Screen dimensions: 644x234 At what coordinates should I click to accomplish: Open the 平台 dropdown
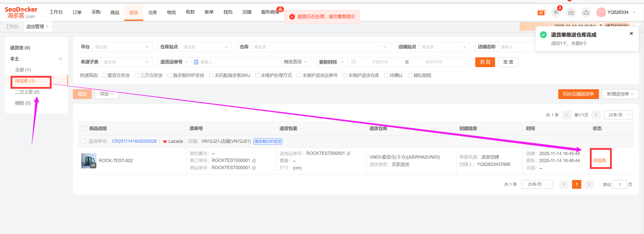[x=122, y=47]
